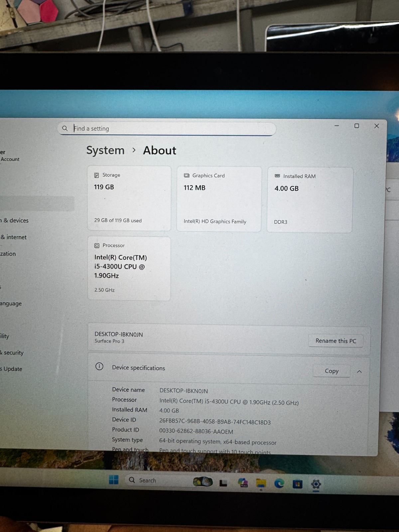Click the Device specifications info icon
The width and height of the screenshot is (399, 532).
click(x=99, y=366)
